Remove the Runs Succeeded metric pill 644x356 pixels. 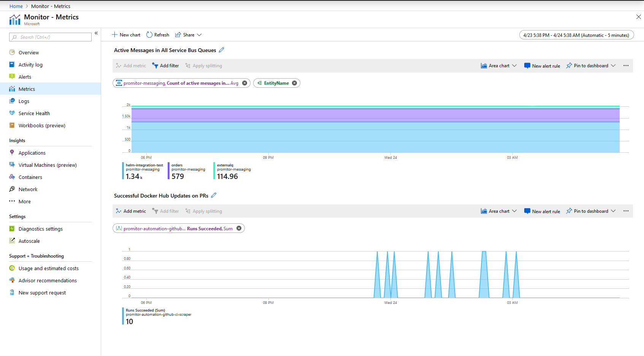[239, 228]
